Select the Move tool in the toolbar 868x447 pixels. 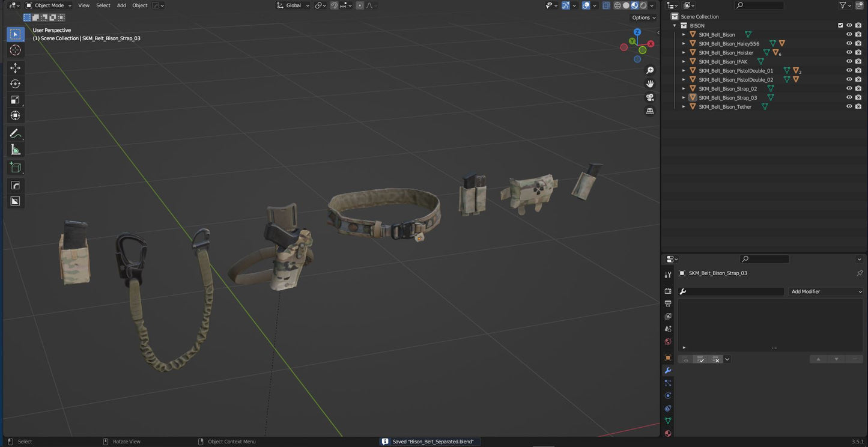[x=15, y=68]
